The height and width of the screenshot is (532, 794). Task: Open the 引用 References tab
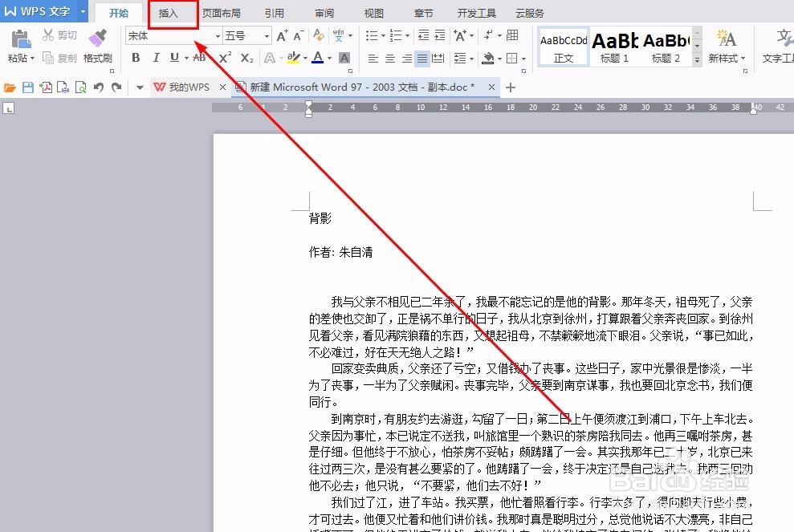[x=274, y=14]
